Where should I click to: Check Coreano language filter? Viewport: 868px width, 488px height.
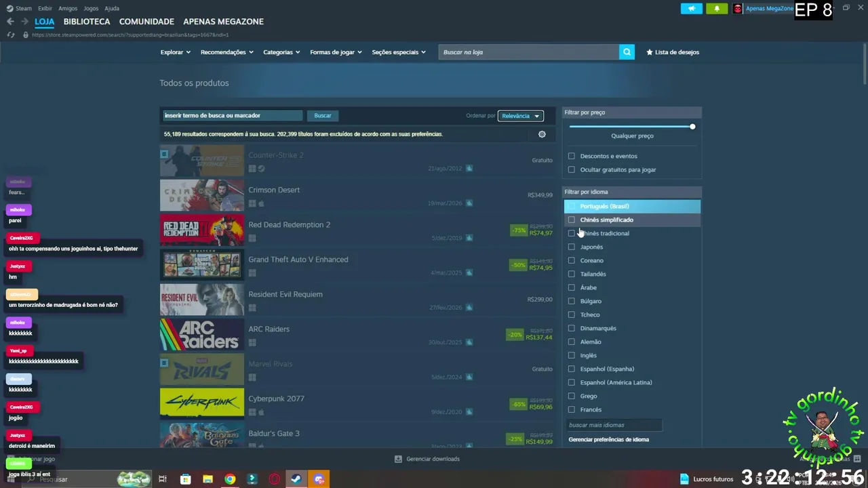click(572, 260)
